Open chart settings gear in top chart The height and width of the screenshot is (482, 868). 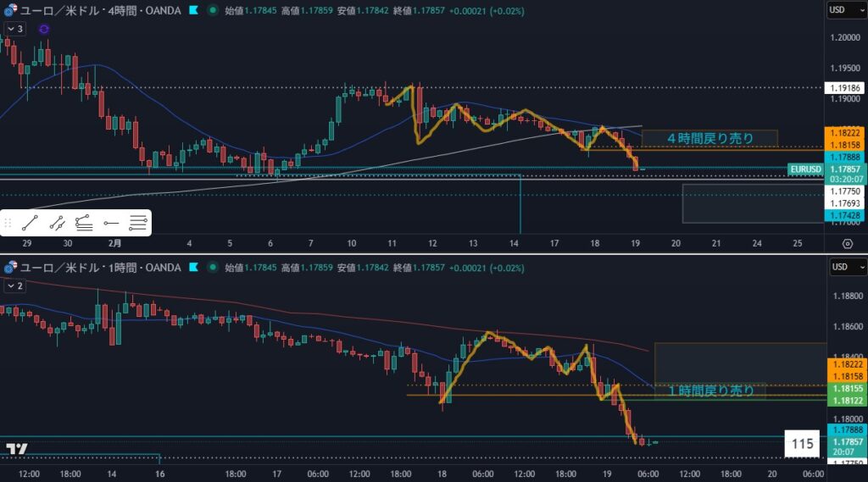[847, 243]
